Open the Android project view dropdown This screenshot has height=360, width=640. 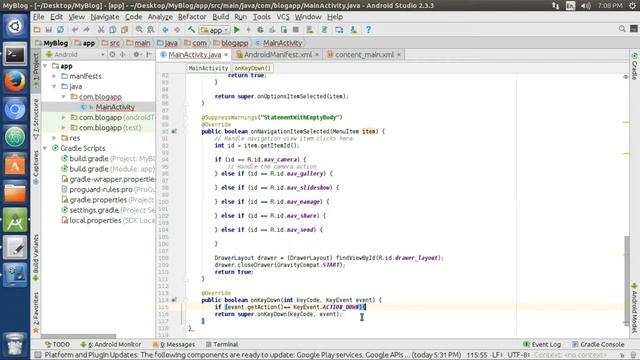(75, 54)
